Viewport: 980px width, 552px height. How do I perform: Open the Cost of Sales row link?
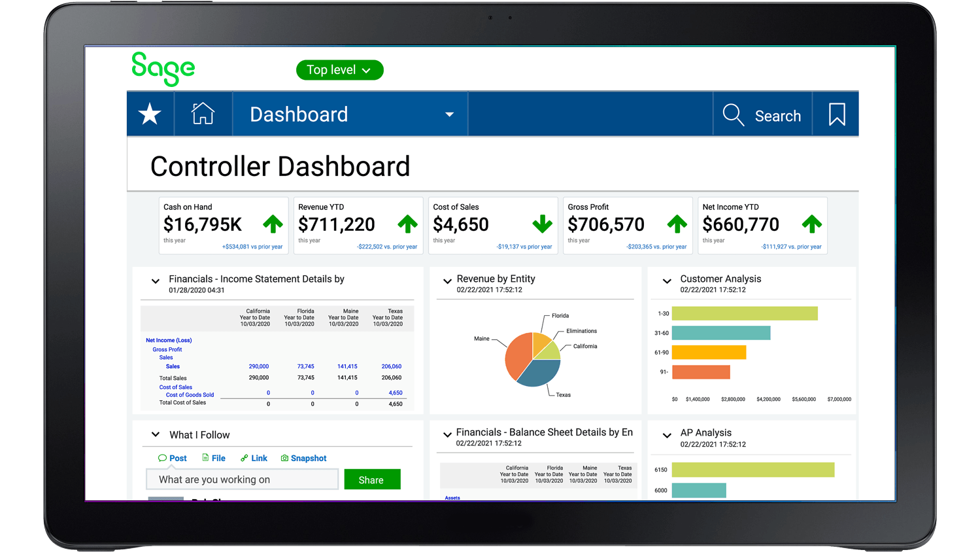click(176, 387)
